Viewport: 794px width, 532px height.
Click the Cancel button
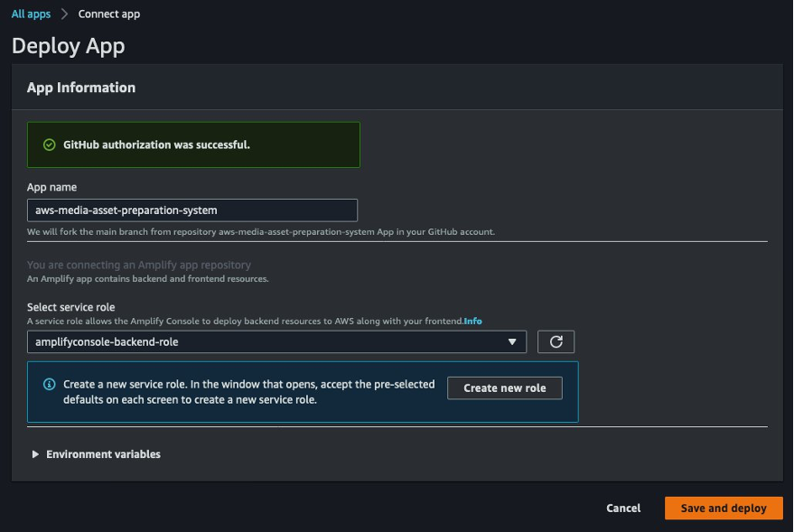(622, 508)
